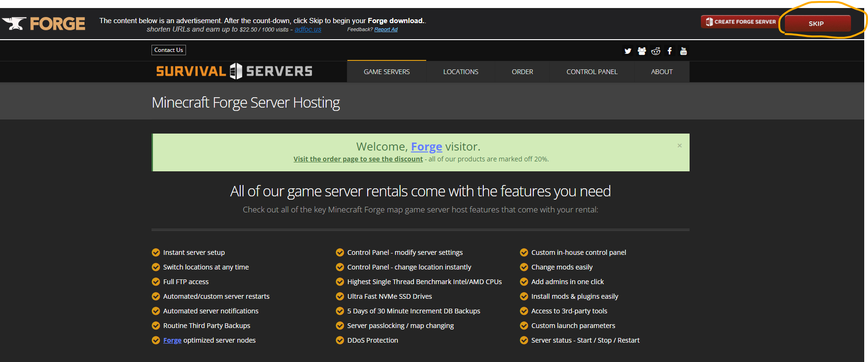868x362 pixels.
Task: Click the Forge link in welcome banner
Action: click(427, 147)
